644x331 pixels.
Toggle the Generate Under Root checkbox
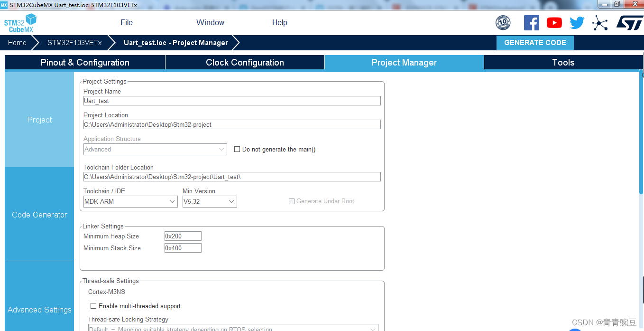click(x=292, y=201)
